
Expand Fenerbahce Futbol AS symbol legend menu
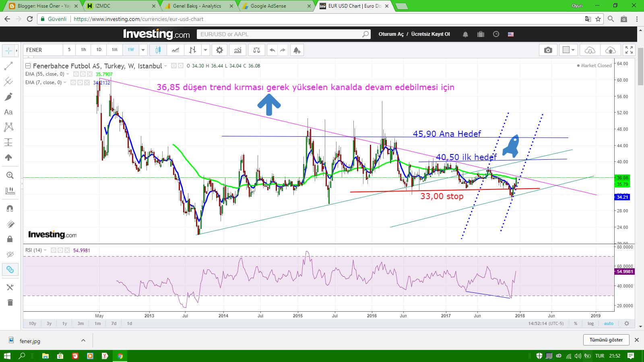(165, 66)
